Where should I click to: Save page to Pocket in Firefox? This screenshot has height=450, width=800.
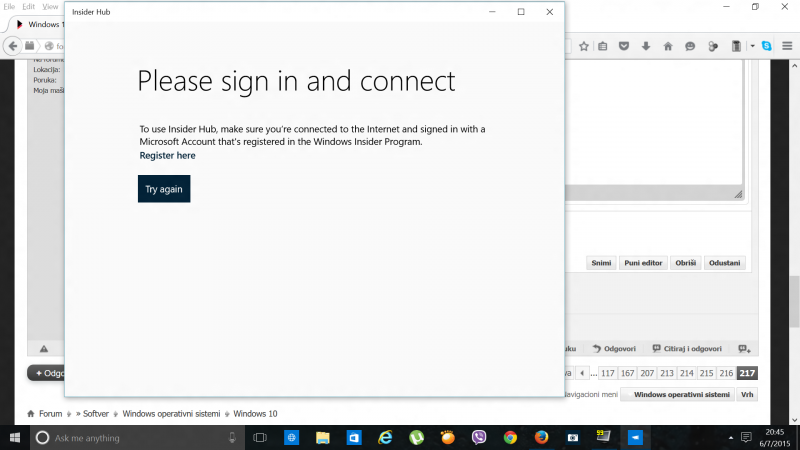click(x=623, y=46)
